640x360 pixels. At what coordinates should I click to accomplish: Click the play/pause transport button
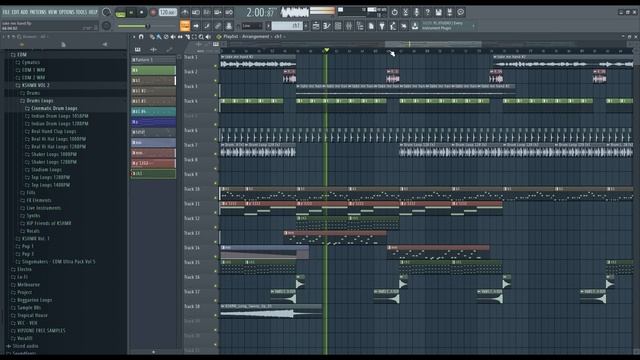131,13
